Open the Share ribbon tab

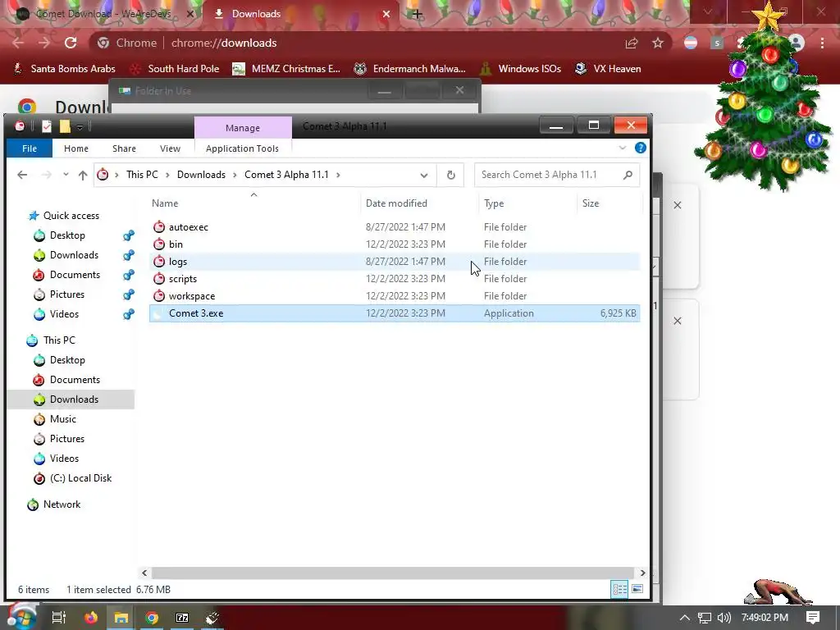(124, 148)
